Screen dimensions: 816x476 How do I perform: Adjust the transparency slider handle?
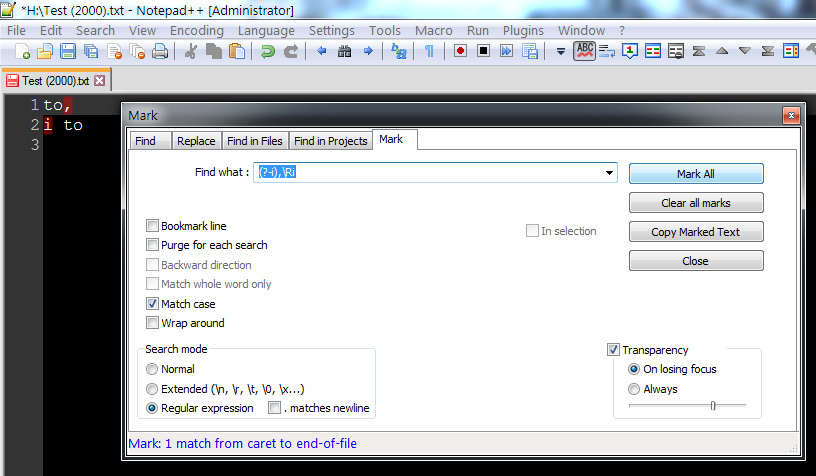tap(713, 405)
